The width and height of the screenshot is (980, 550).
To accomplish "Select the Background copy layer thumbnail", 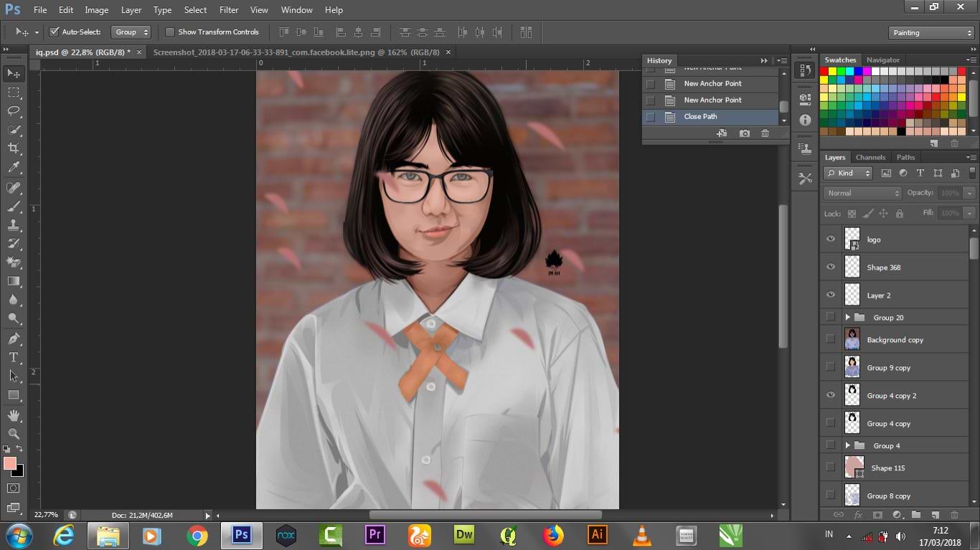I will pyautogui.click(x=852, y=339).
